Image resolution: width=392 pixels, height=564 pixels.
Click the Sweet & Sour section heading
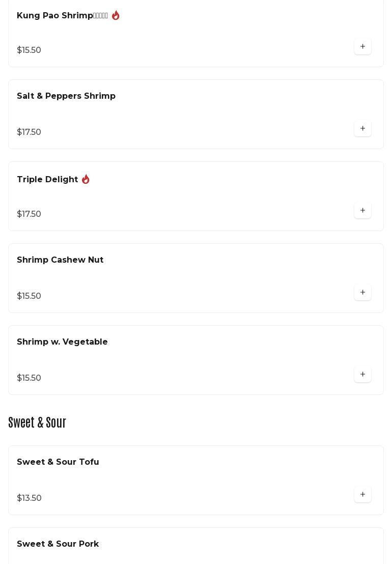pos(37,423)
